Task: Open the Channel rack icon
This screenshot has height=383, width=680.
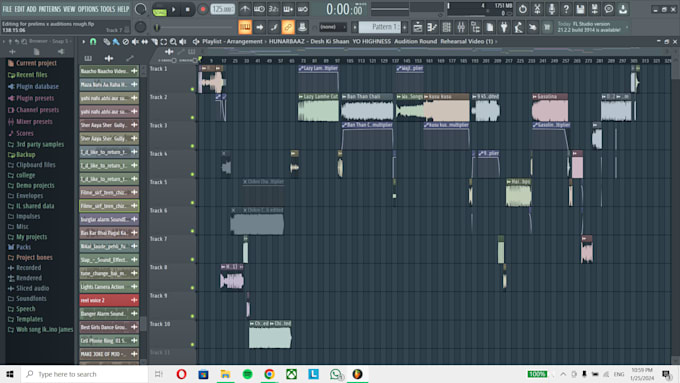Action: tap(446, 27)
